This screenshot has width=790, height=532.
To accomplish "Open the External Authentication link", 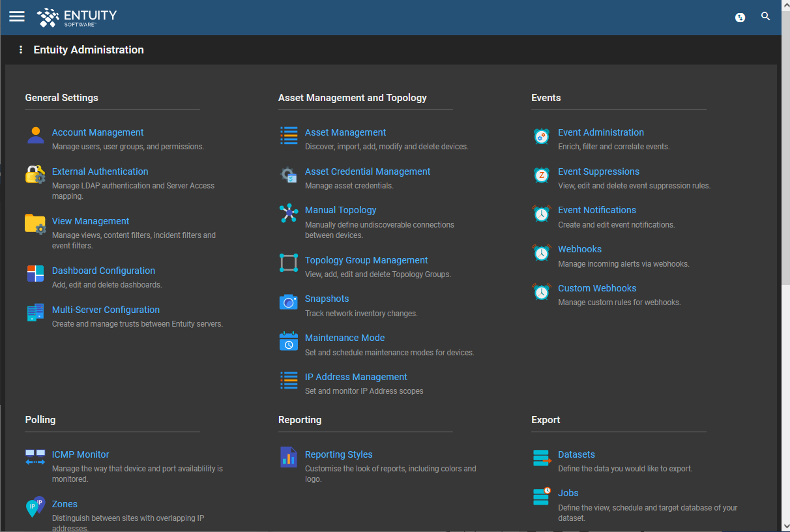I will [x=100, y=171].
